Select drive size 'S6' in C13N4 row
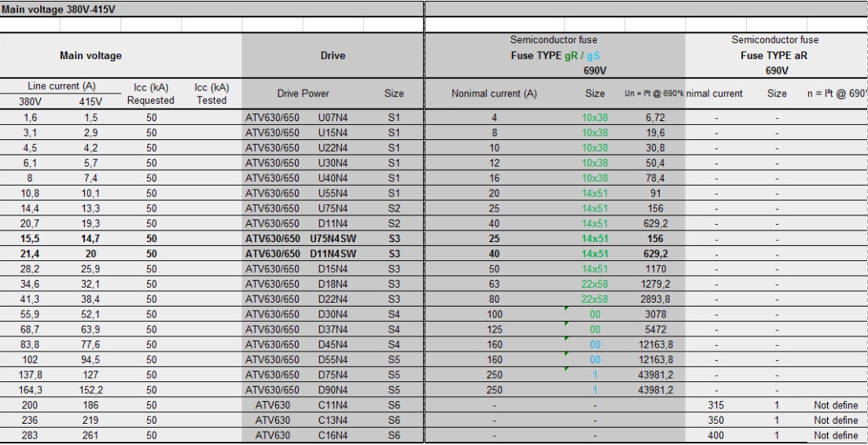Screen dimensions: 868x445 (394, 421)
